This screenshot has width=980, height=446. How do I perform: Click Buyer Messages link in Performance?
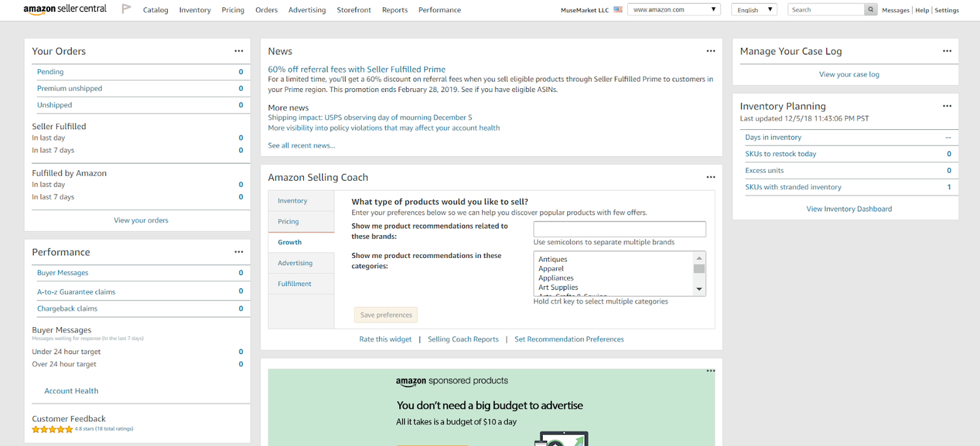[x=63, y=273]
